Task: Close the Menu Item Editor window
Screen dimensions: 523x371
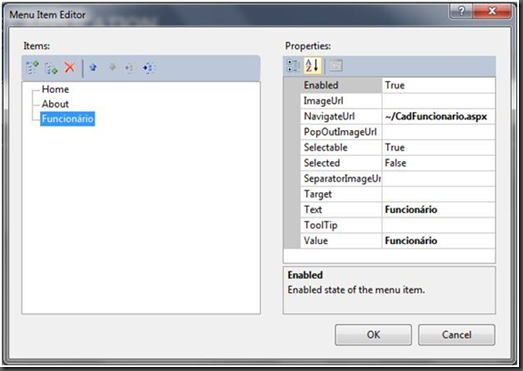Action: click(492, 11)
